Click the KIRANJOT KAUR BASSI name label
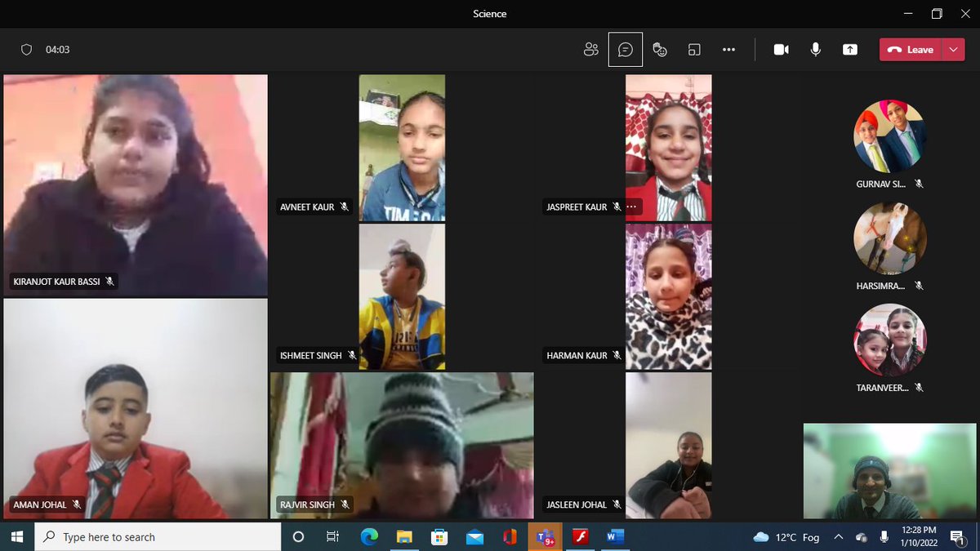The image size is (980, 551). click(57, 282)
